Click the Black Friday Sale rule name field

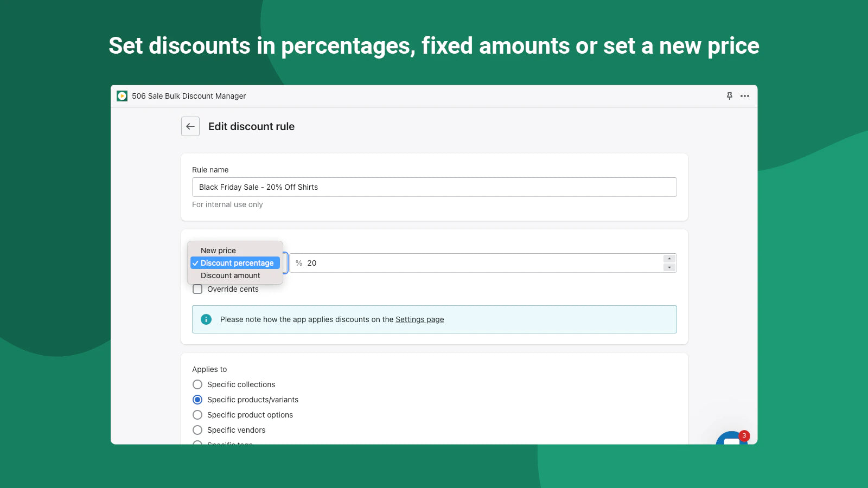(x=434, y=187)
